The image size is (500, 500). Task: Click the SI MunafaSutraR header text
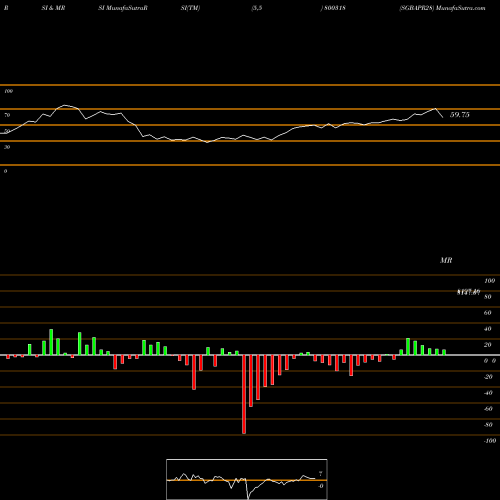coord(123,8)
